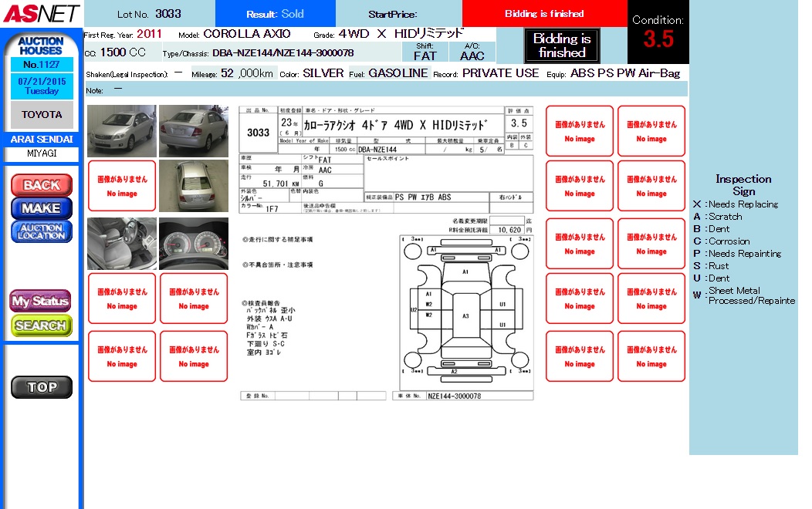Select the TOYOTA make box
Image resolution: width=812 pixels, height=509 pixels.
pos(42,115)
